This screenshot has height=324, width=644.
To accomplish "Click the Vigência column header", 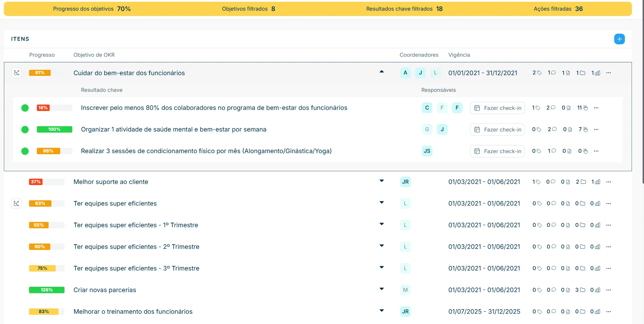I will point(459,55).
